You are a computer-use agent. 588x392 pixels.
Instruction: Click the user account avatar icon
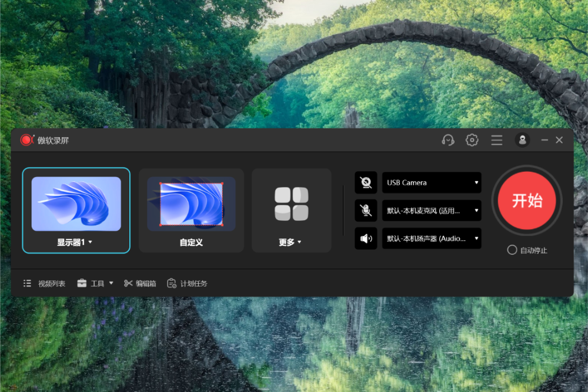pos(522,140)
